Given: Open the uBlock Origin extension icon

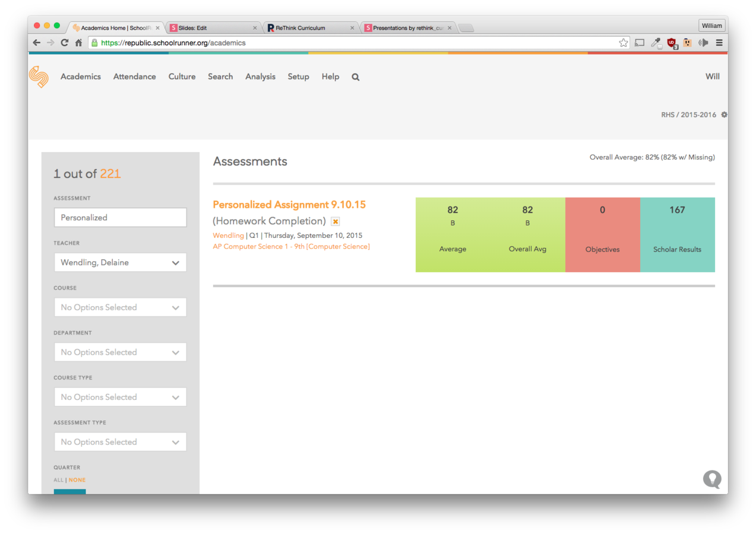Looking at the screenshot, I should (672, 43).
